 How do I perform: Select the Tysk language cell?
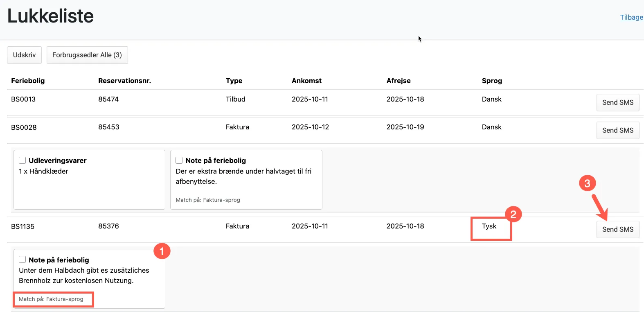coord(489,226)
